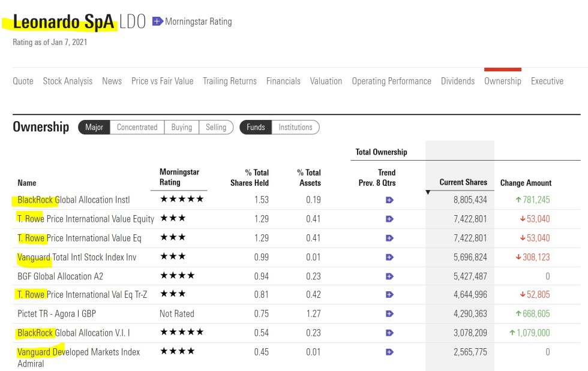Sort by Change Amount column header
The width and height of the screenshot is (588, 371).
(x=526, y=183)
